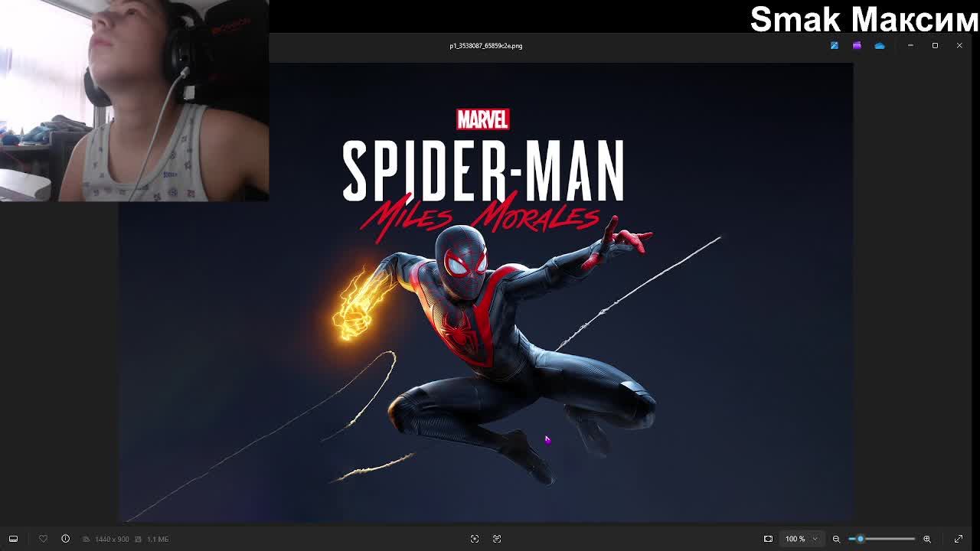Viewport: 980px width, 551px height.
Task: Click the scan text icon in bottom bar
Action: click(x=497, y=539)
